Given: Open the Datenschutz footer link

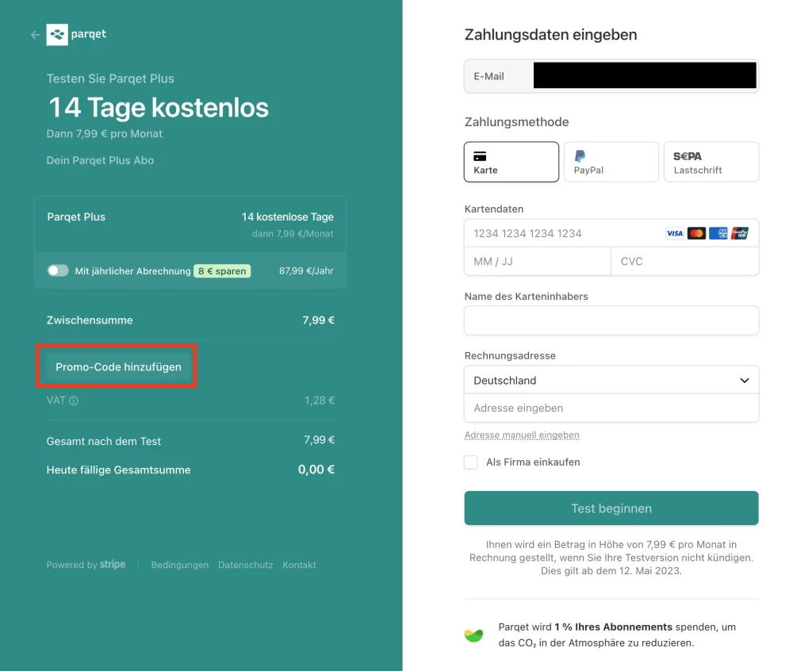Looking at the screenshot, I should 245,566.
